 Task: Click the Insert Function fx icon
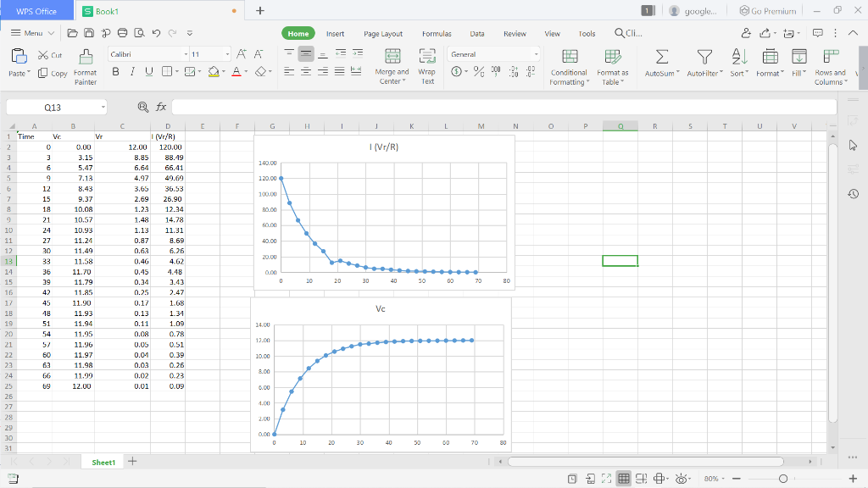pos(161,107)
